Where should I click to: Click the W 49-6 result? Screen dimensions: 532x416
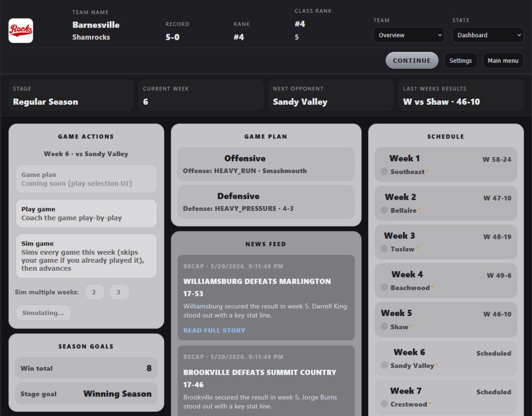click(x=499, y=275)
